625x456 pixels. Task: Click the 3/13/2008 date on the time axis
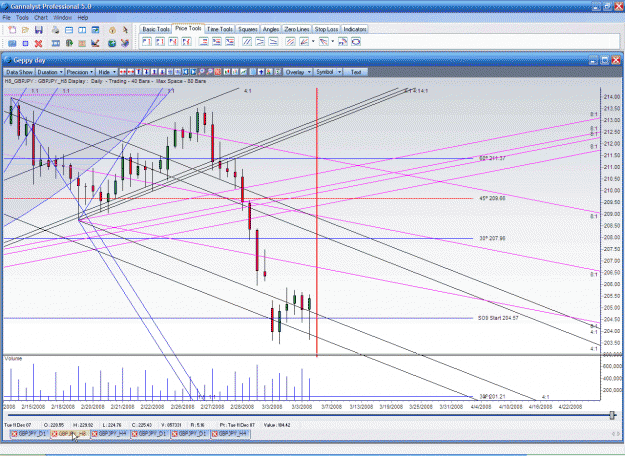point(362,407)
